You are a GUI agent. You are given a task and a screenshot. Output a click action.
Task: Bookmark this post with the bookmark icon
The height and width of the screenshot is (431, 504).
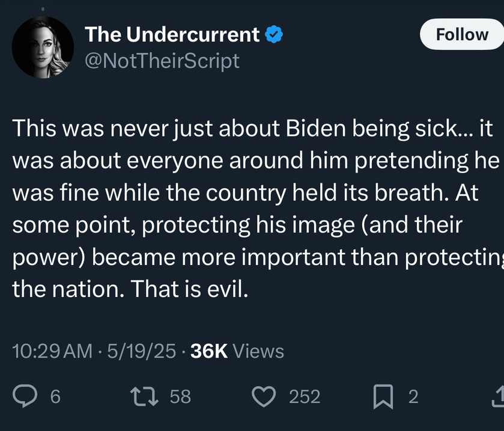tap(383, 397)
